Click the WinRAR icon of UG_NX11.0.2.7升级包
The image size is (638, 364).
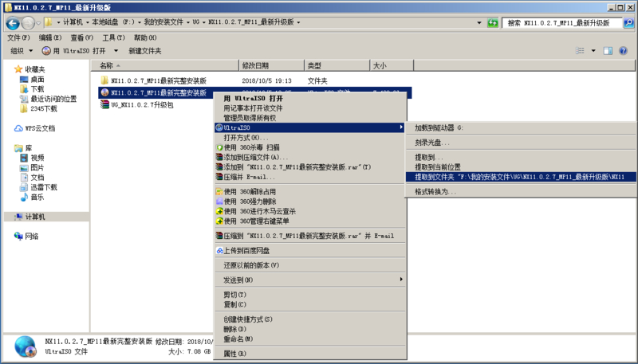coord(104,105)
